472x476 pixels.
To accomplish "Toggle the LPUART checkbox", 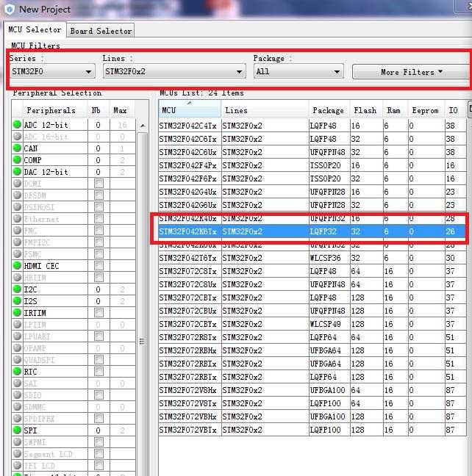I will pyautogui.click(x=99, y=336).
